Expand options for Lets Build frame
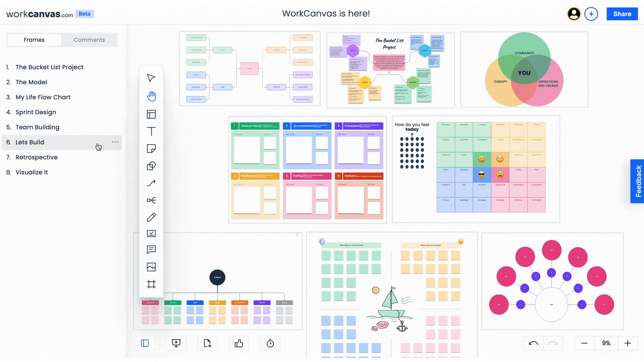 click(115, 142)
